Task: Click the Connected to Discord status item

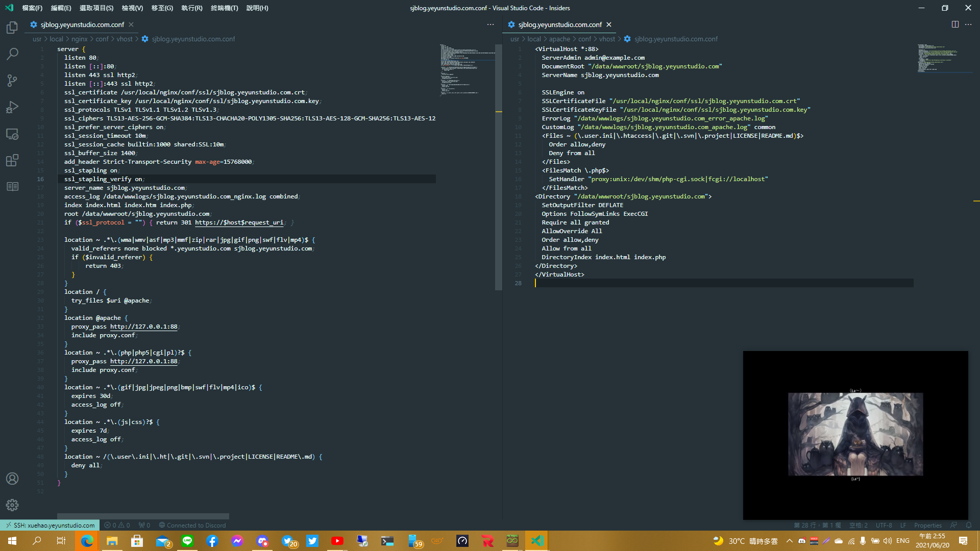Action: (192, 525)
